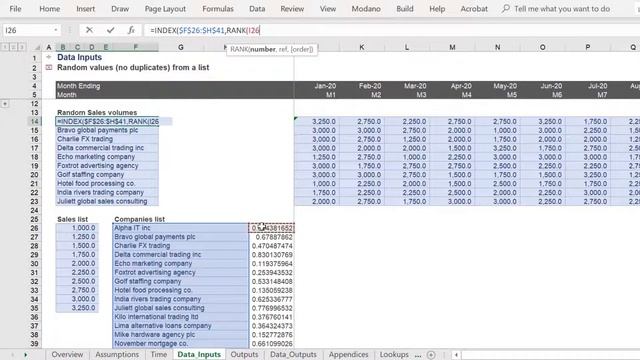The width and height of the screenshot is (640, 360).
Task: Open the Review ribbon tab
Action: click(292, 9)
